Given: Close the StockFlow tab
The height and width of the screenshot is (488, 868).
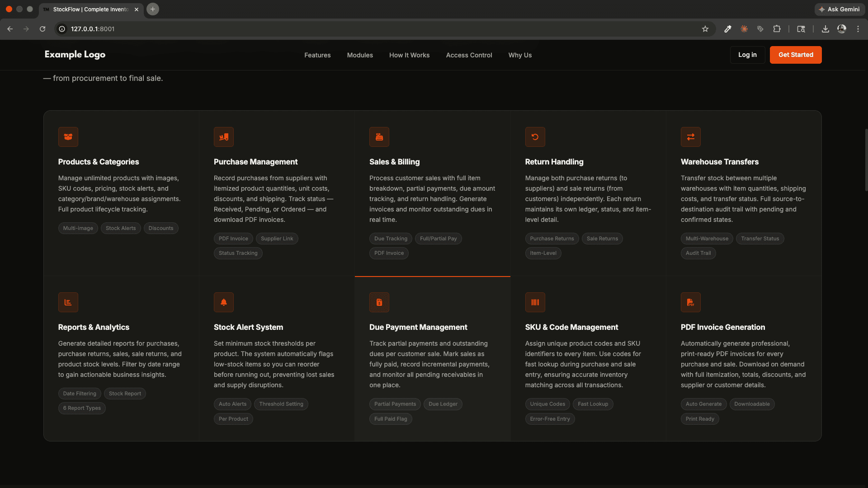Looking at the screenshot, I should coord(137,9).
